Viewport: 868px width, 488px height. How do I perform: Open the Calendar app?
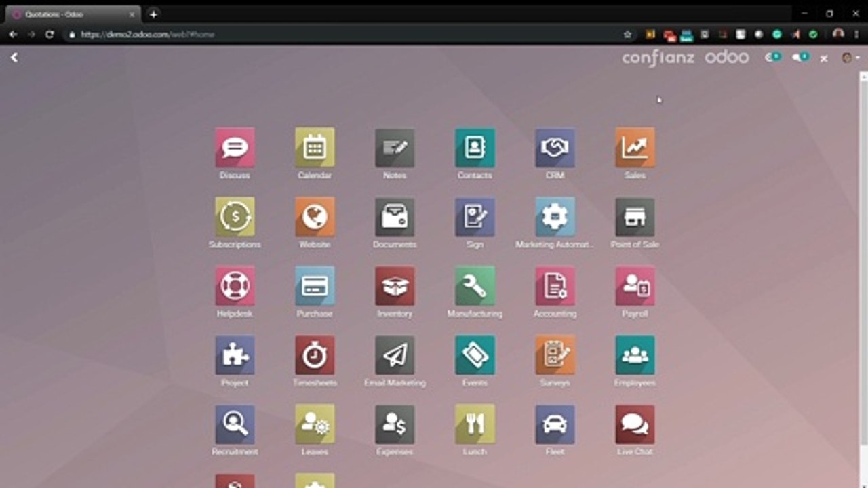coord(315,148)
